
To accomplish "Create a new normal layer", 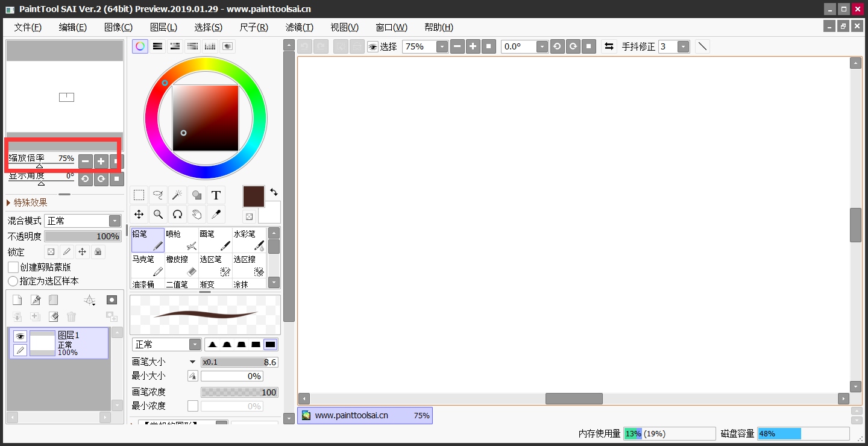I will coord(17,300).
